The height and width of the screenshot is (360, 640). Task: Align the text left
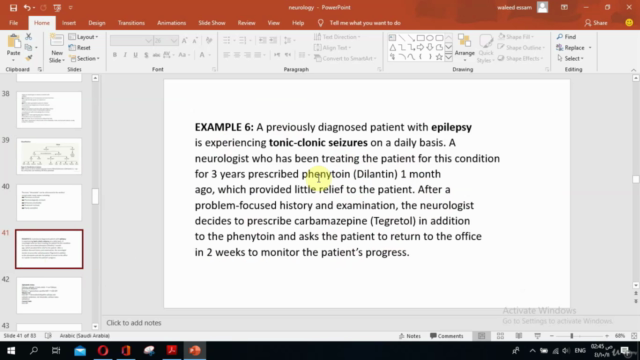click(x=227, y=55)
